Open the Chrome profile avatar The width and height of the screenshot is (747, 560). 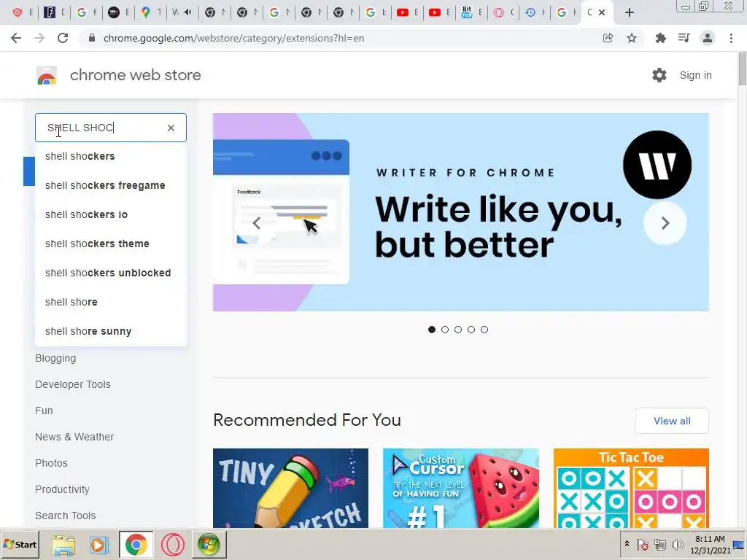pyautogui.click(x=708, y=38)
